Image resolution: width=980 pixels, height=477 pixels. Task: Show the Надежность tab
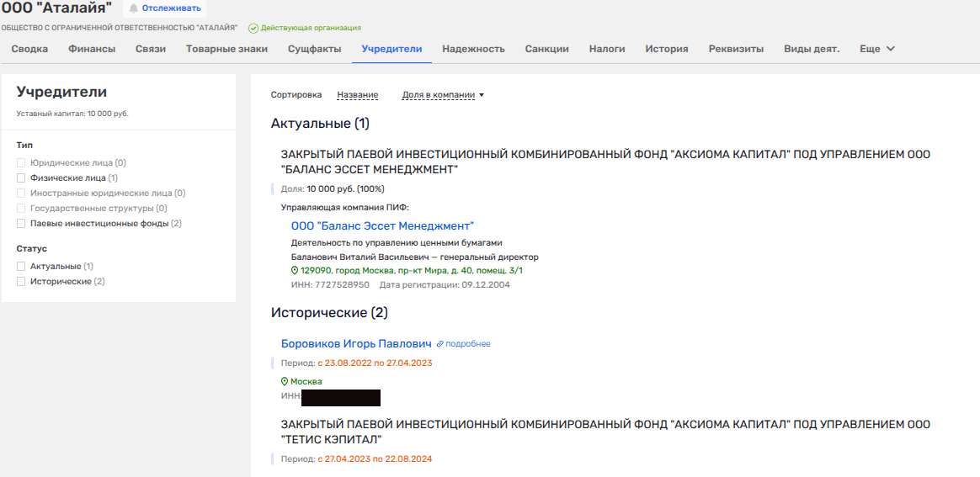point(473,49)
